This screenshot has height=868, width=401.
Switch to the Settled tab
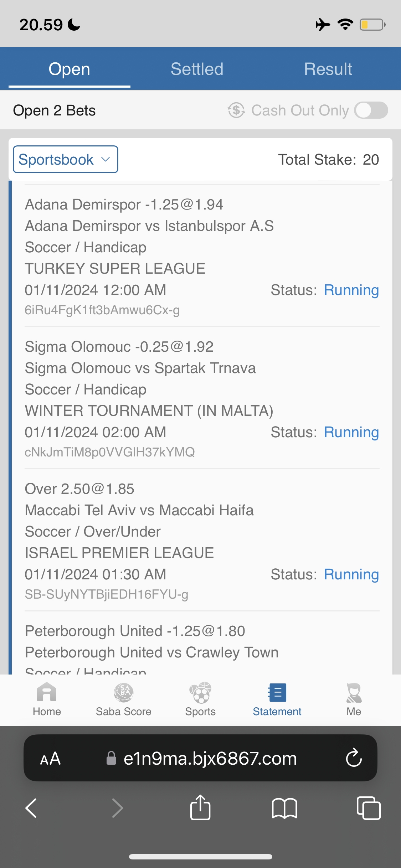click(x=197, y=69)
